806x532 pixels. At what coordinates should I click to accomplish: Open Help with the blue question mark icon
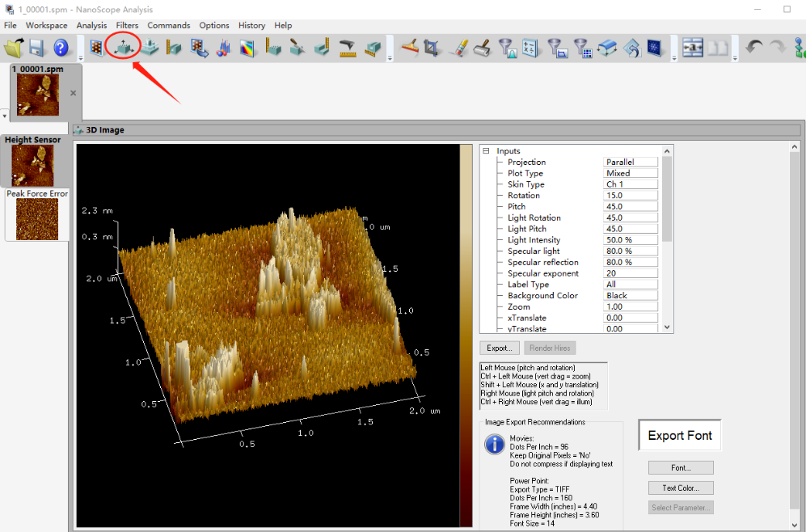coord(61,49)
